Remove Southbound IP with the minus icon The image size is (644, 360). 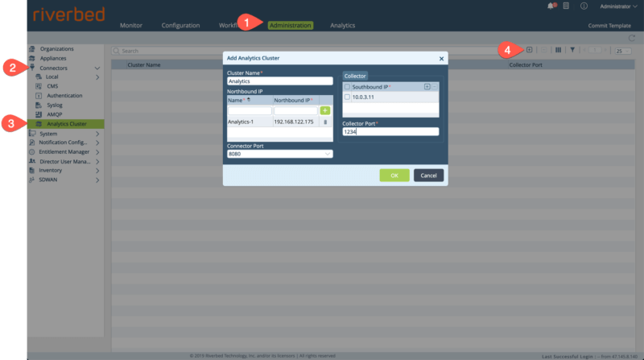(x=435, y=87)
